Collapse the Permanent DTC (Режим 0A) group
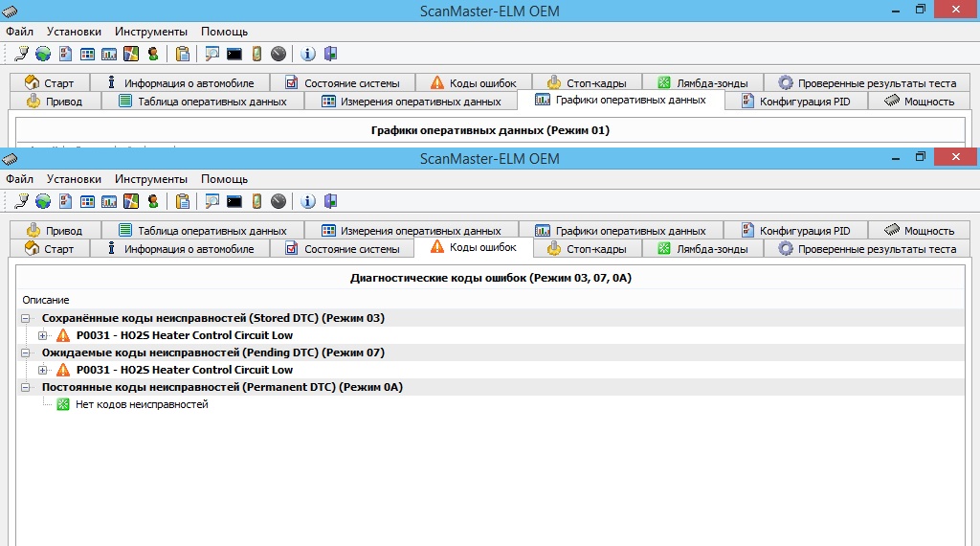The width and height of the screenshot is (980, 546). coord(26,387)
